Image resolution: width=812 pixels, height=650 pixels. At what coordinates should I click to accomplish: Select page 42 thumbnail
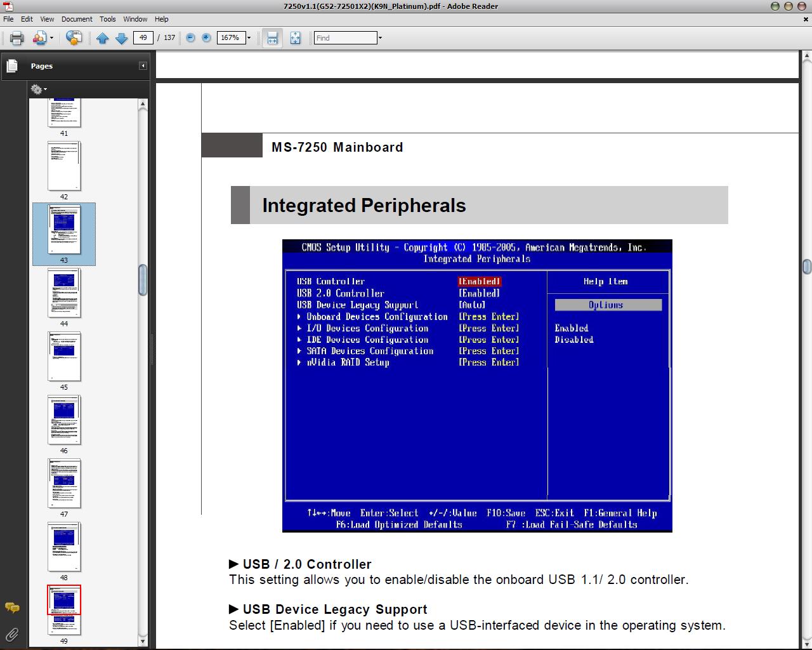(64, 166)
